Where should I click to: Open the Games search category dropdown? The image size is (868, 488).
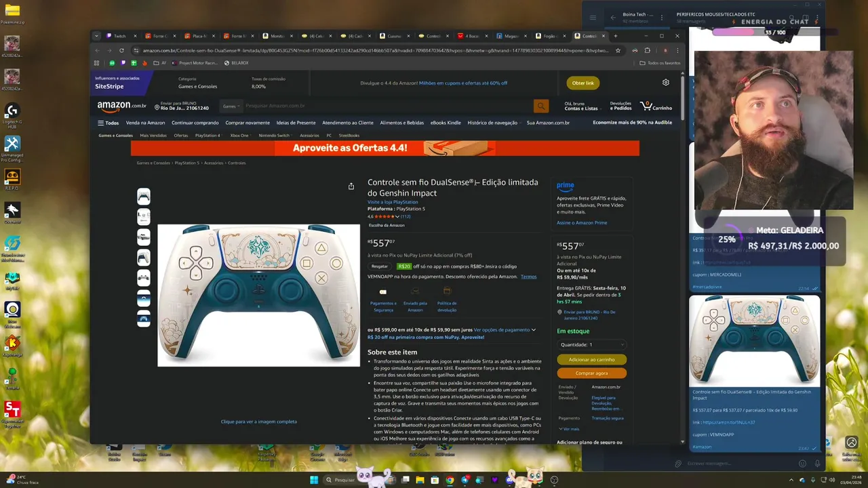tap(231, 106)
